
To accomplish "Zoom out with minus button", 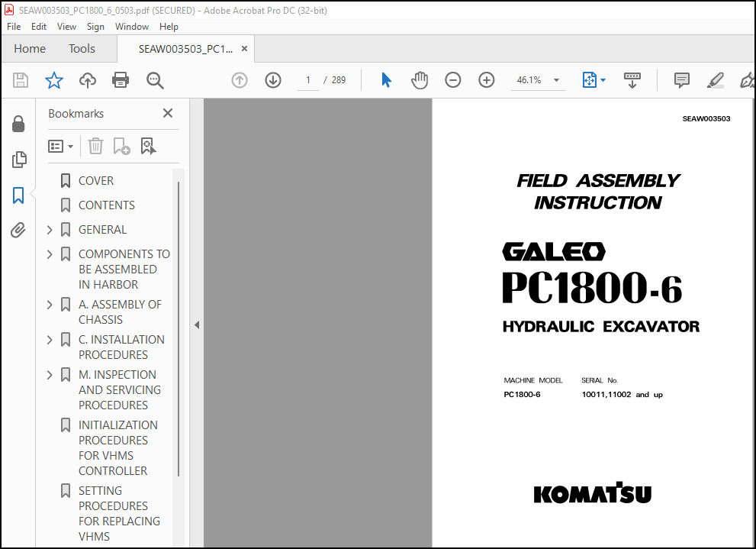I will (452, 80).
